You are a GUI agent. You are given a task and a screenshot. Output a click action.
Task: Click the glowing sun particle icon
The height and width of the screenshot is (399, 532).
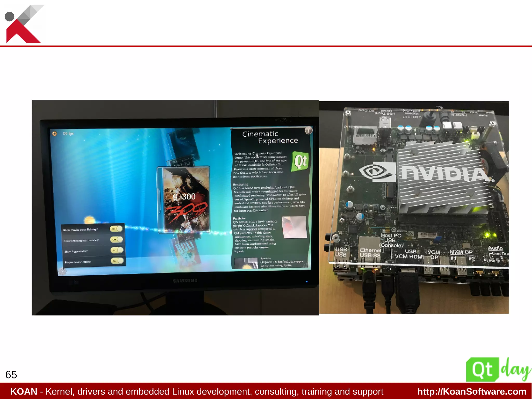89,220
